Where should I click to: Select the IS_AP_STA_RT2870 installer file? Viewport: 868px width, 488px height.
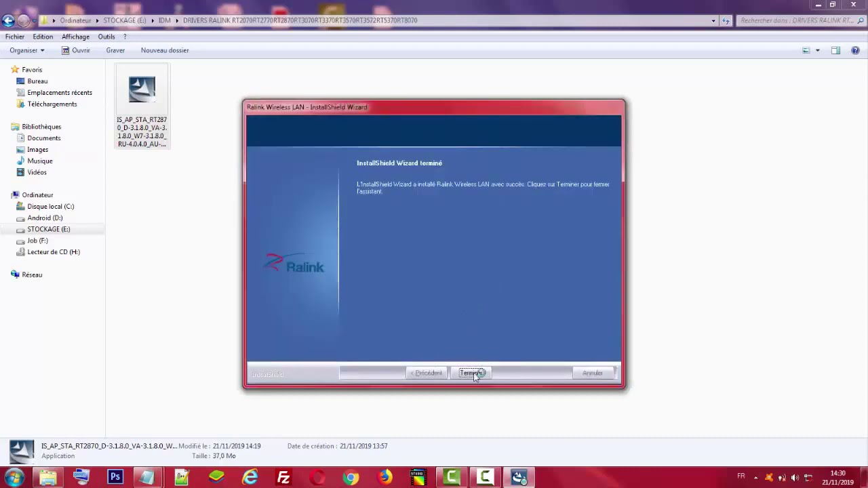click(x=142, y=106)
